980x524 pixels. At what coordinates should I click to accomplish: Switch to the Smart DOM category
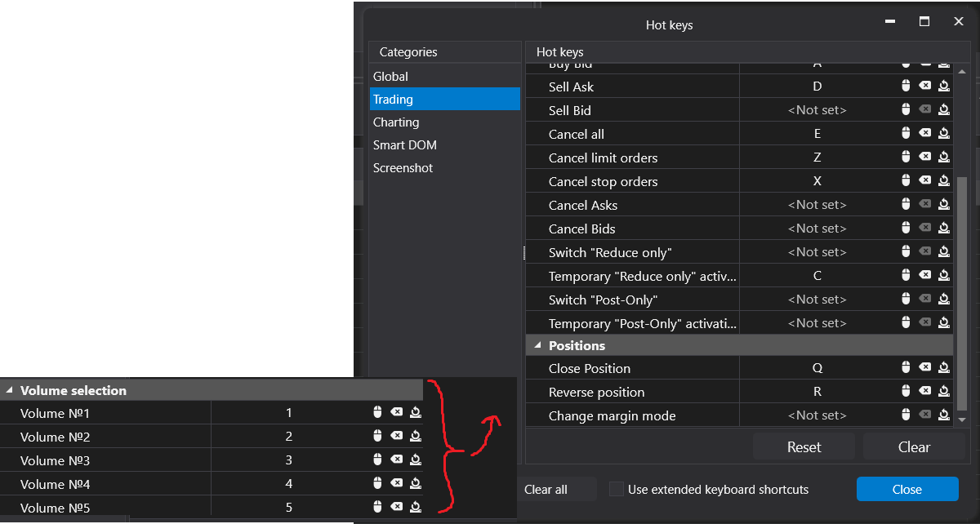click(405, 145)
